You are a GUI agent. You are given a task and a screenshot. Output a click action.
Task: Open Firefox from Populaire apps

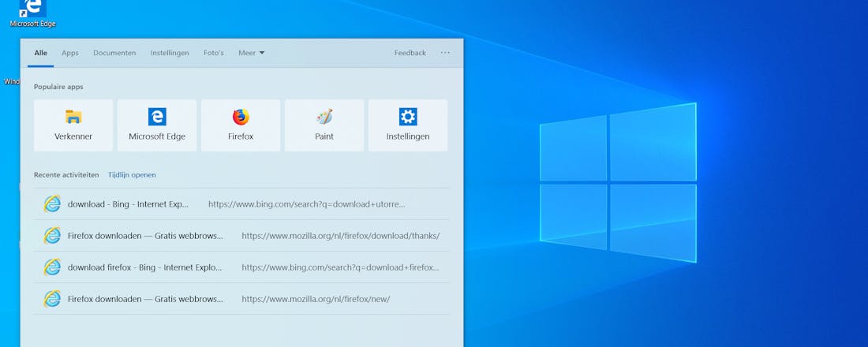pyautogui.click(x=240, y=125)
